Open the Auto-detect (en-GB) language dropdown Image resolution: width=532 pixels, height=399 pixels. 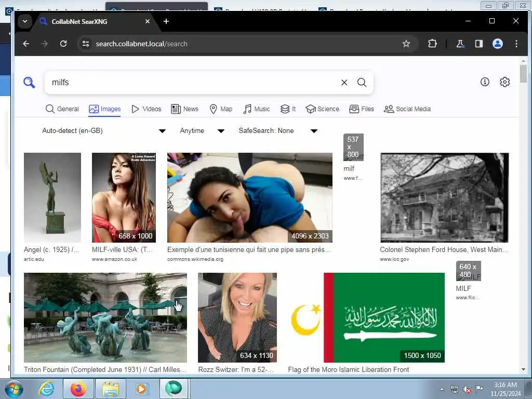coord(103,130)
